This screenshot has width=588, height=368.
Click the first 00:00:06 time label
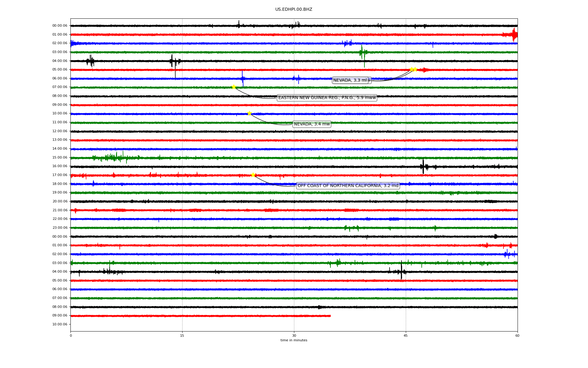pyautogui.click(x=60, y=26)
